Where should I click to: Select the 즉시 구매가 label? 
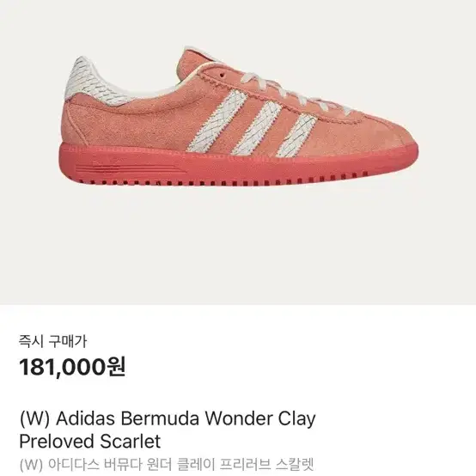[x=52, y=341]
